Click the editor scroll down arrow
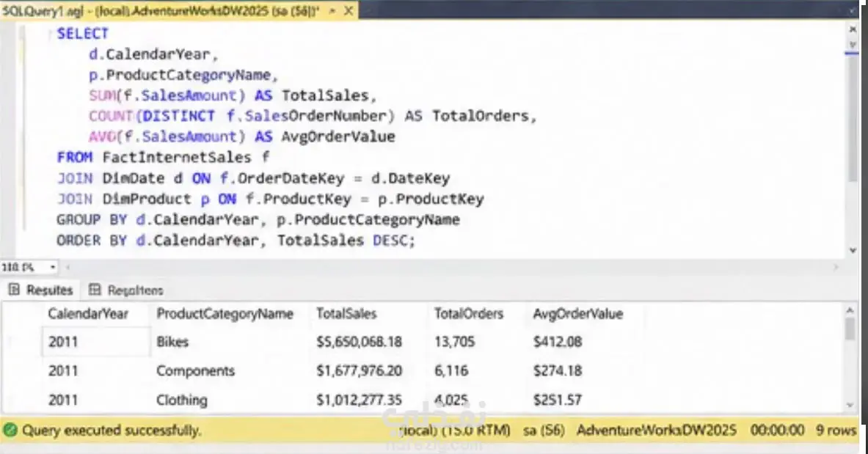Screen dimensions: 868x454 click(853, 249)
